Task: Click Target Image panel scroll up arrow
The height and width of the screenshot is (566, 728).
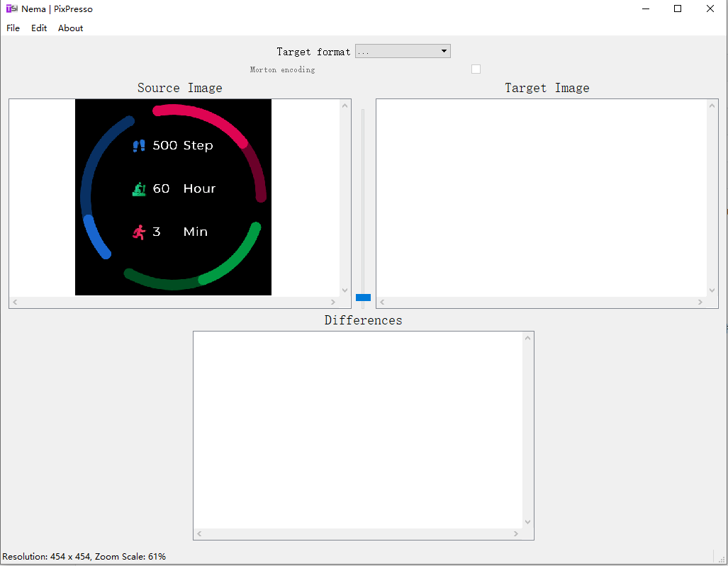Action: pyautogui.click(x=712, y=106)
